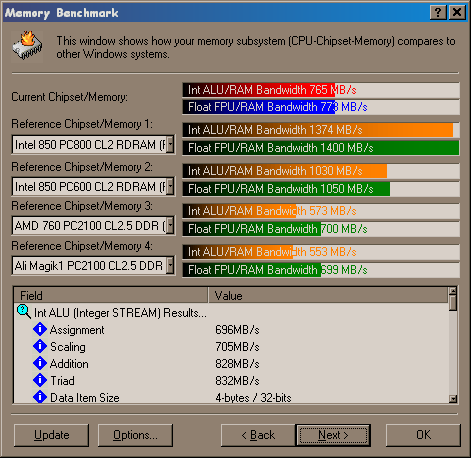Click the Int ALU 1030 MB/s bar
Screen dimensions: 471x458
point(321,171)
